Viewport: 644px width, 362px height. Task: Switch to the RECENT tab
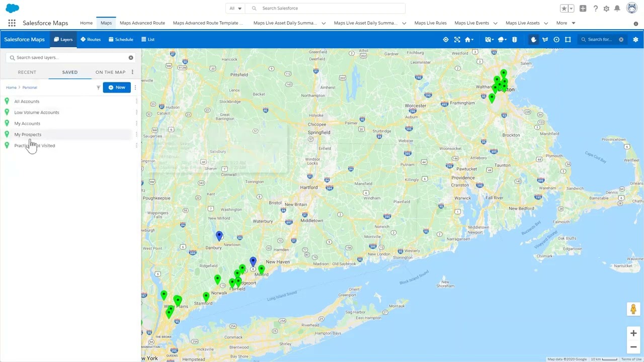(27, 72)
